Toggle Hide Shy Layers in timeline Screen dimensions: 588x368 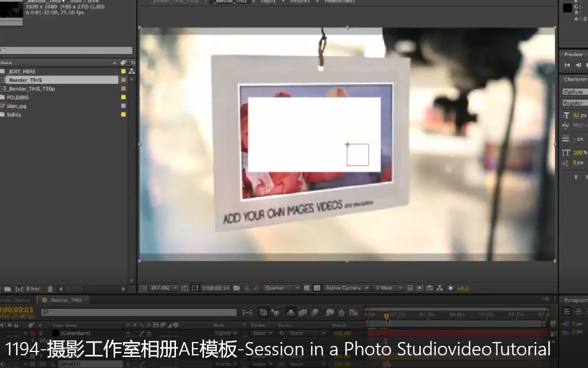(x=291, y=312)
